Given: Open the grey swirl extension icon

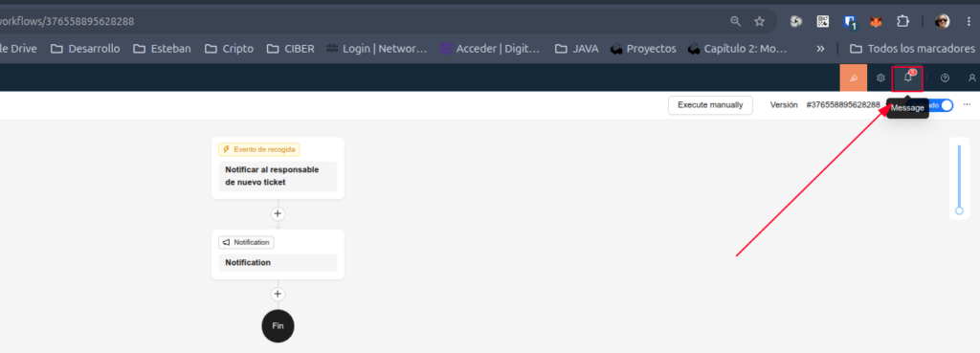Looking at the screenshot, I should [x=795, y=21].
